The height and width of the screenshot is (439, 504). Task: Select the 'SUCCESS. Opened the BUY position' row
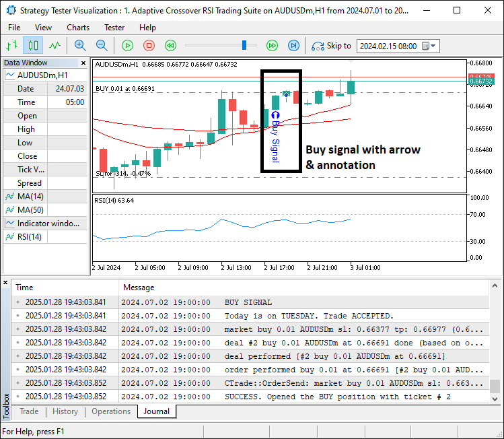(x=250, y=397)
